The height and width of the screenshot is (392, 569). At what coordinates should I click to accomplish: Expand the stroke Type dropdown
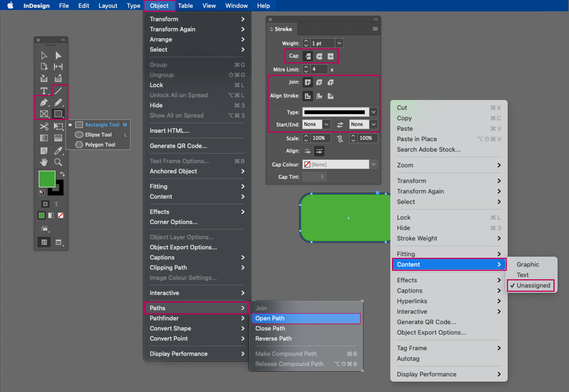pos(373,112)
